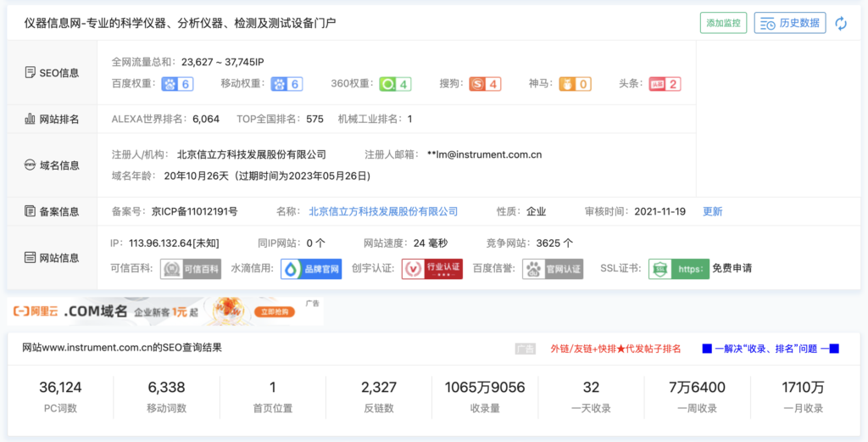868x442 pixels.
Task: Click the Toutiao weight 2 badge
Action: 665,84
